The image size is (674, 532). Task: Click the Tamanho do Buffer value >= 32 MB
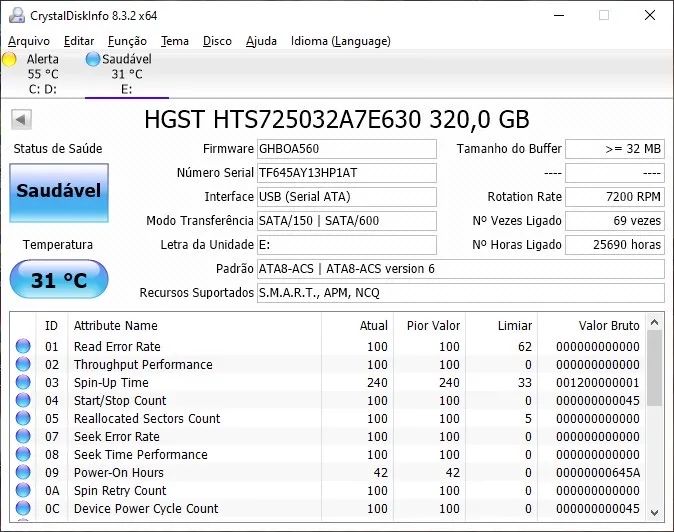tap(615, 149)
